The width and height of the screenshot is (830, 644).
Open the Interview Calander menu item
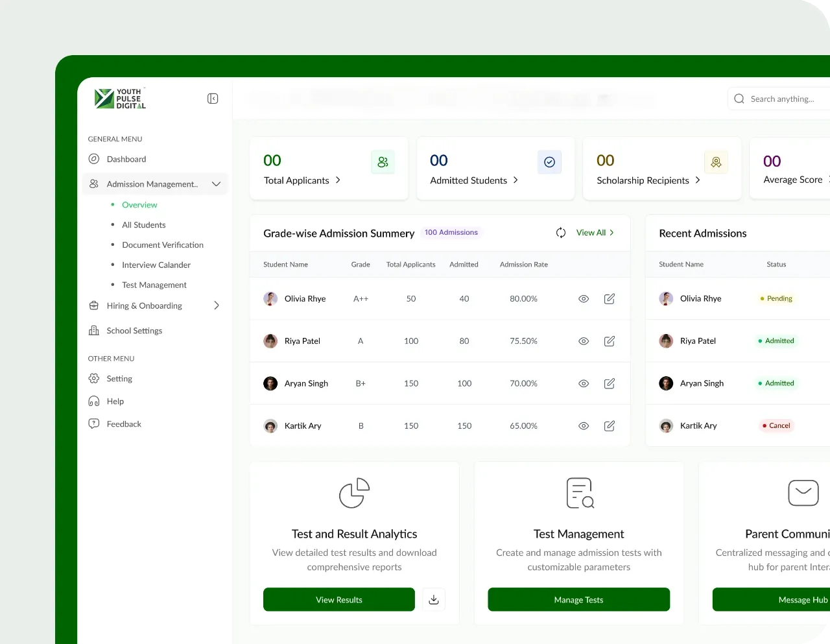click(156, 265)
